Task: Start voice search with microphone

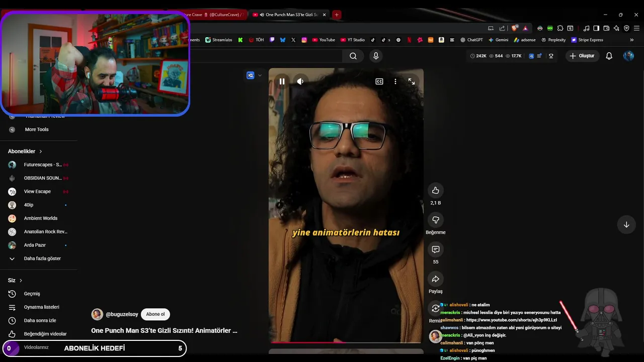Action: pyautogui.click(x=375, y=56)
